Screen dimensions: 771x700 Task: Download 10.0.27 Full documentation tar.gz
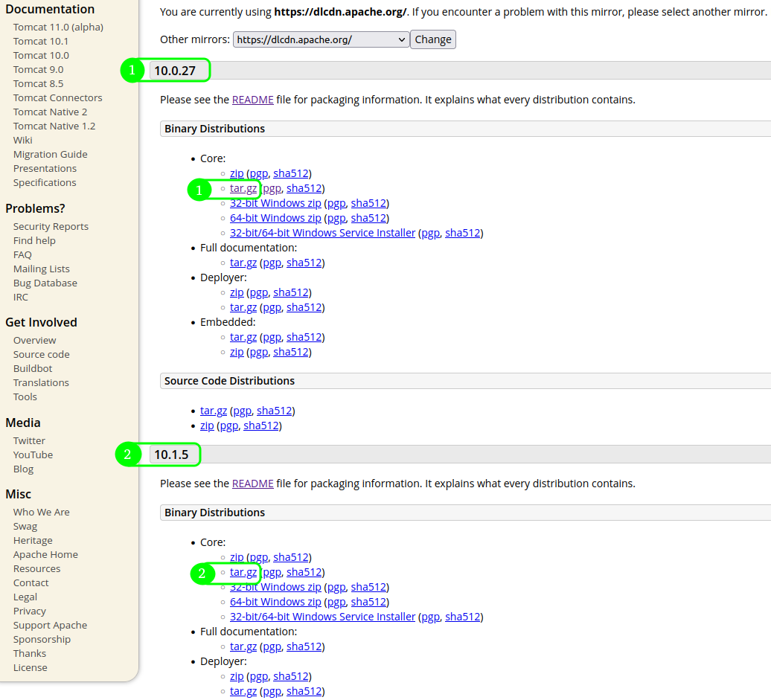click(243, 263)
